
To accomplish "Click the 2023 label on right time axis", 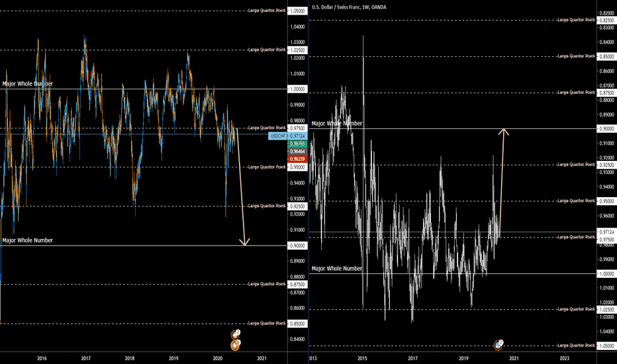I will [x=564, y=358].
